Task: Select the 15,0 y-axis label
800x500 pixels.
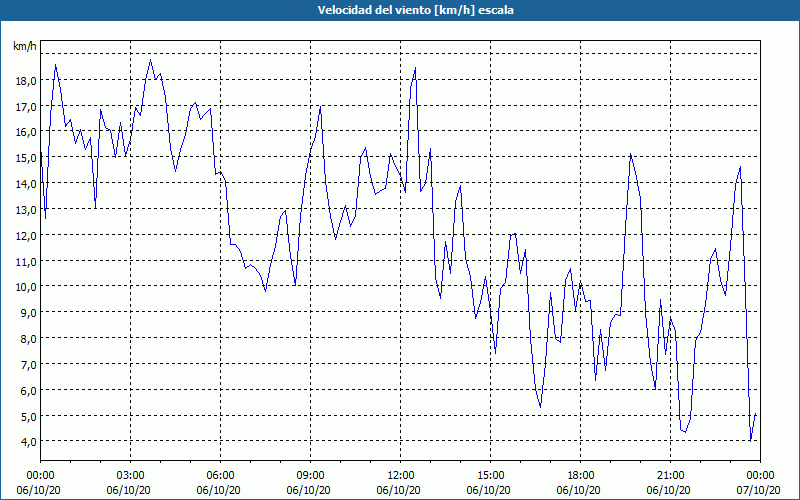Action: [28, 158]
